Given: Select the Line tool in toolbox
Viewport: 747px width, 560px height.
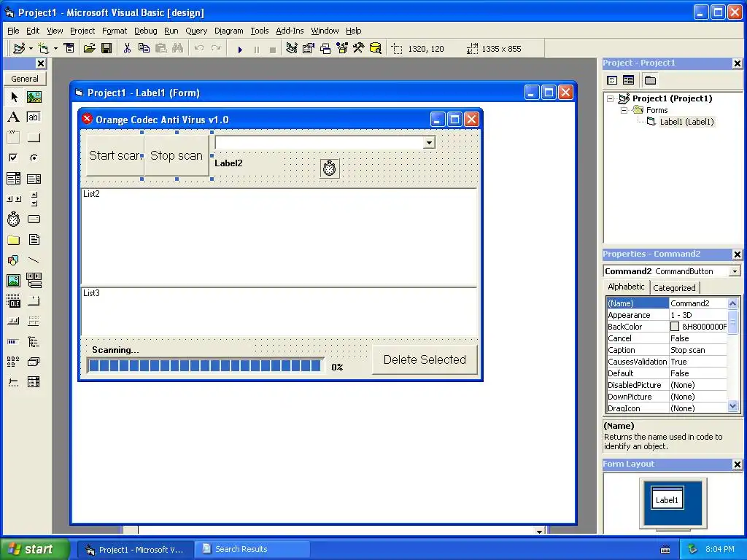Looking at the screenshot, I should (34, 260).
